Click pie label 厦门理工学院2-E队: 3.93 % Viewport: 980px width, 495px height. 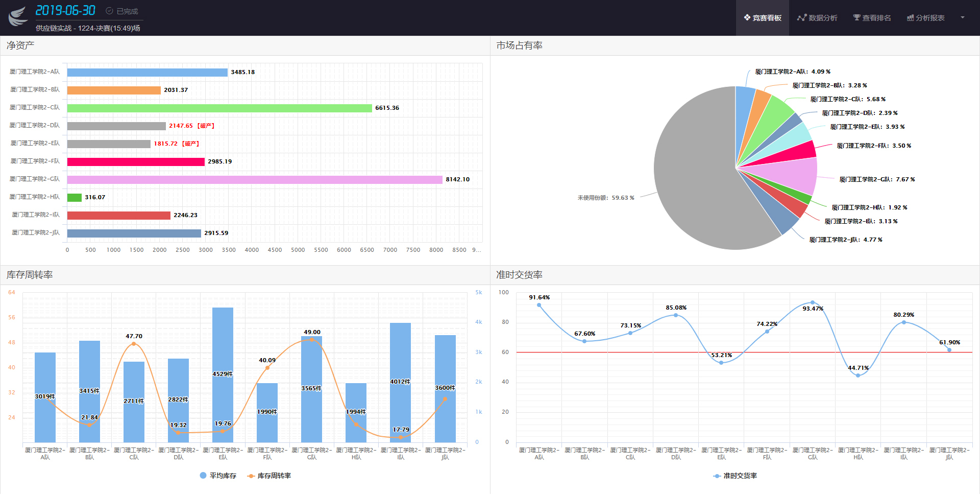coord(867,127)
